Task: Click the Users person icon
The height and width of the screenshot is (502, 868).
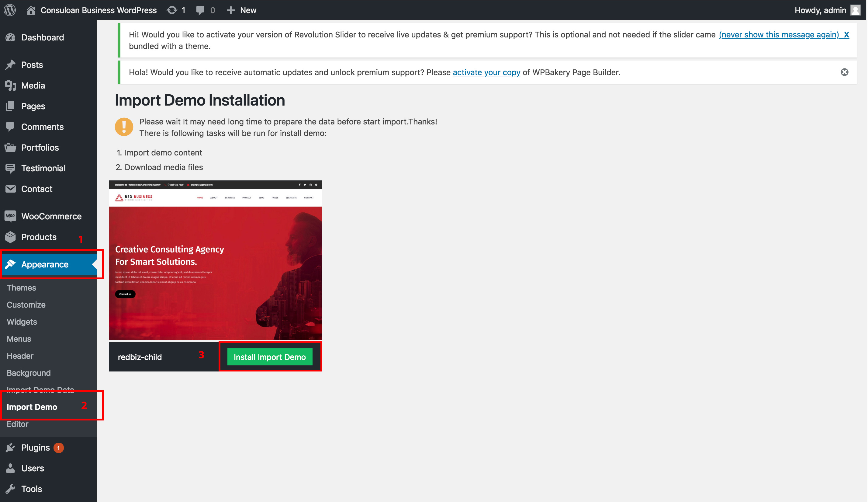Action: coord(10,468)
